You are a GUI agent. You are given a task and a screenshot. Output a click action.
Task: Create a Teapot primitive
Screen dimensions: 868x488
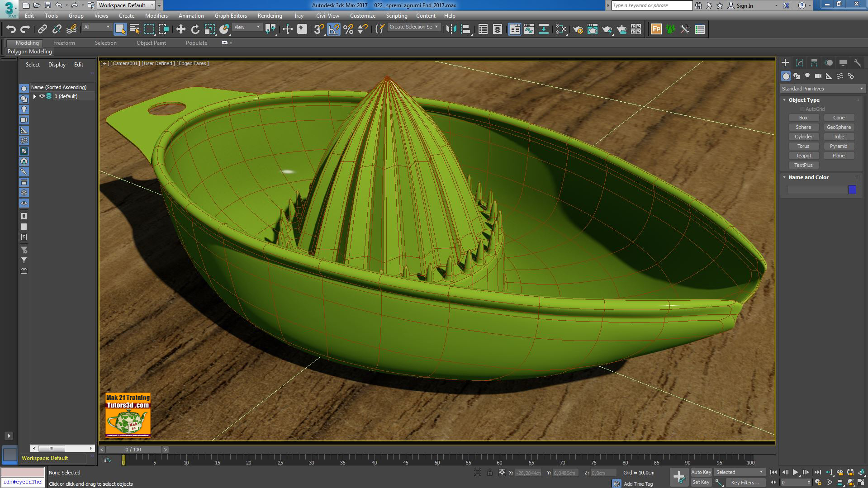[803, 155]
